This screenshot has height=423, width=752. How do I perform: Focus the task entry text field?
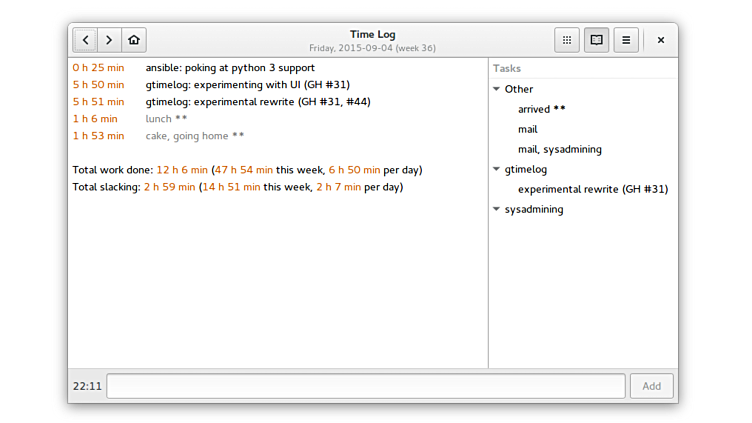click(366, 386)
